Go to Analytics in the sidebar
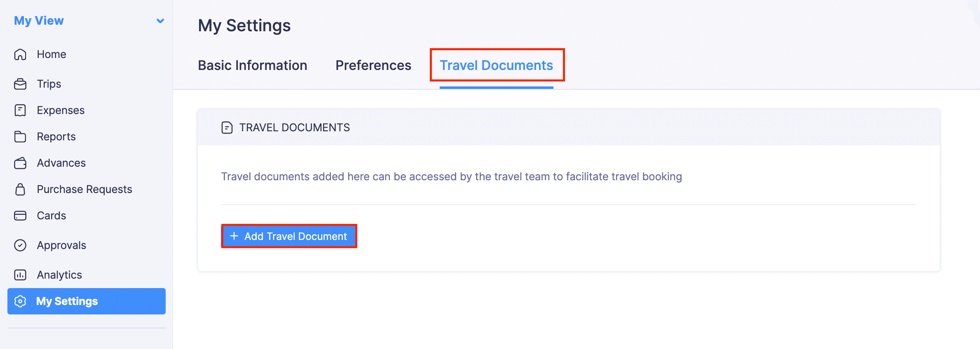980x349 pixels. 59,275
